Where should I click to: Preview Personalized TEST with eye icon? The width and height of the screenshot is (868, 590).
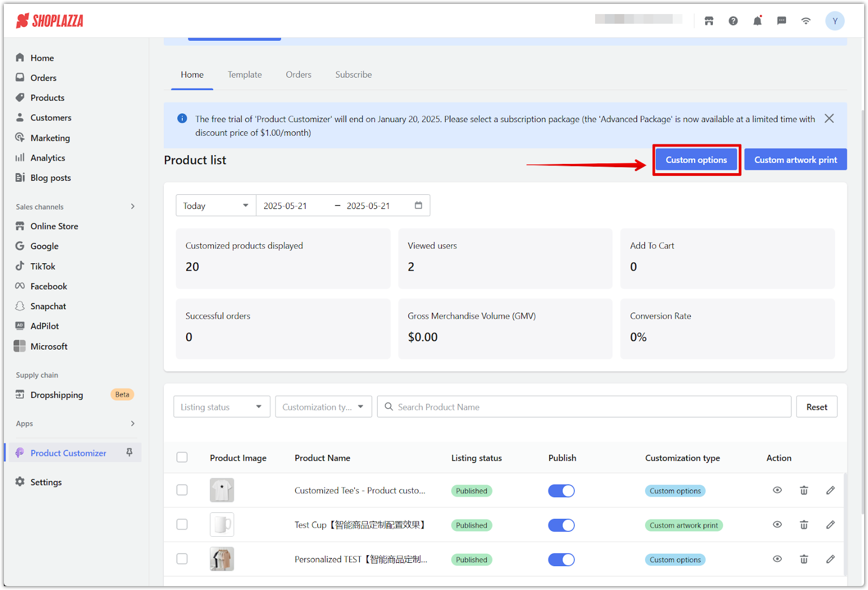(x=777, y=559)
